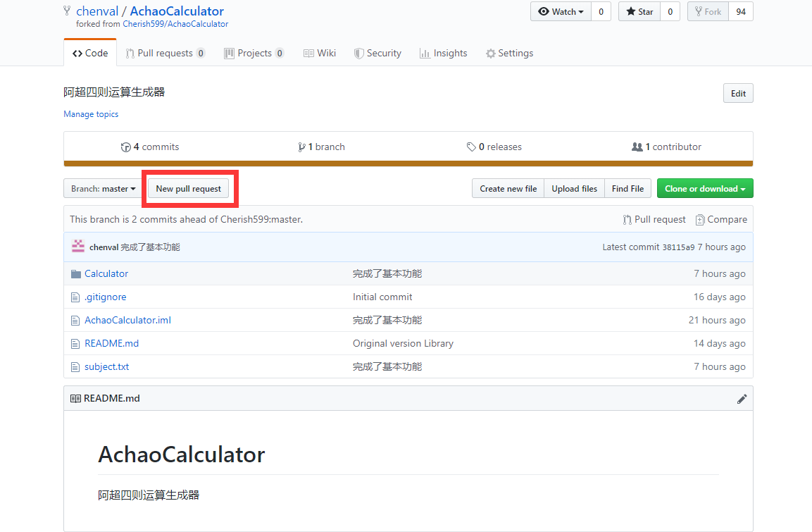812x532 pixels.
Task: Click the tag icon next to 0 releases
Action: (470, 147)
